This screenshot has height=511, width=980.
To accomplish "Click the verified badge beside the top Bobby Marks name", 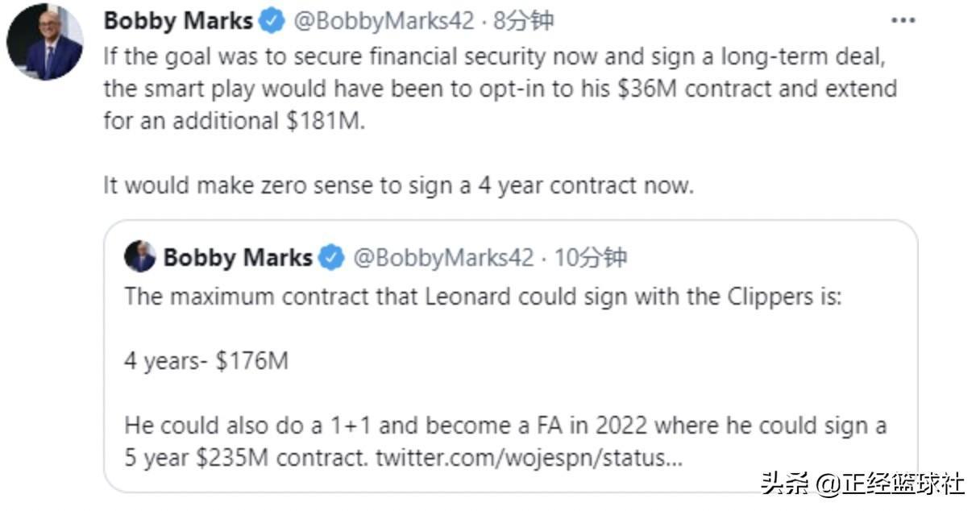I will point(272,21).
